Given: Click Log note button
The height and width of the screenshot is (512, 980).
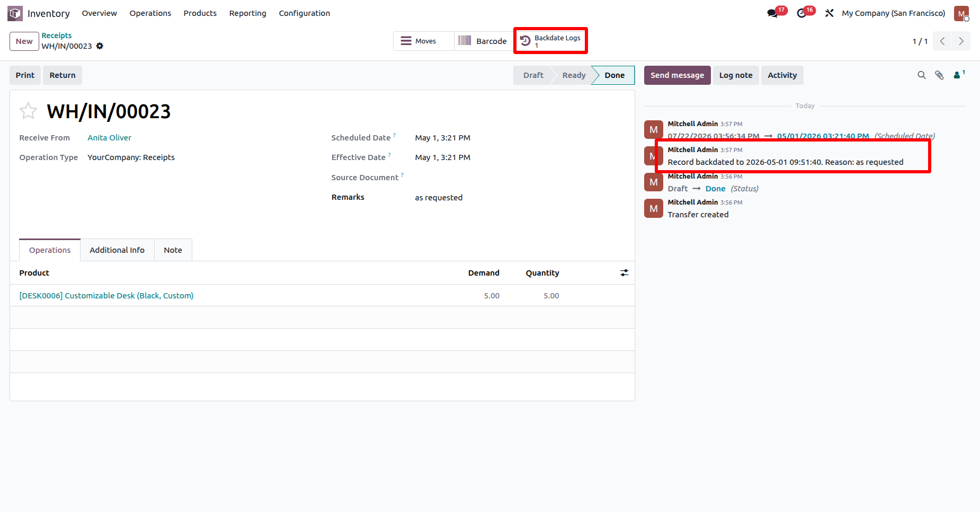Looking at the screenshot, I should [736, 75].
